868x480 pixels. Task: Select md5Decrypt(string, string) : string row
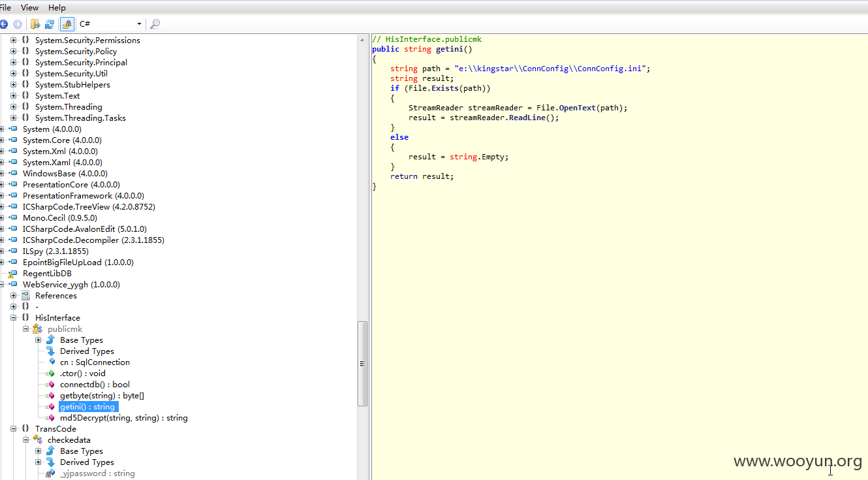pos(124,418)
